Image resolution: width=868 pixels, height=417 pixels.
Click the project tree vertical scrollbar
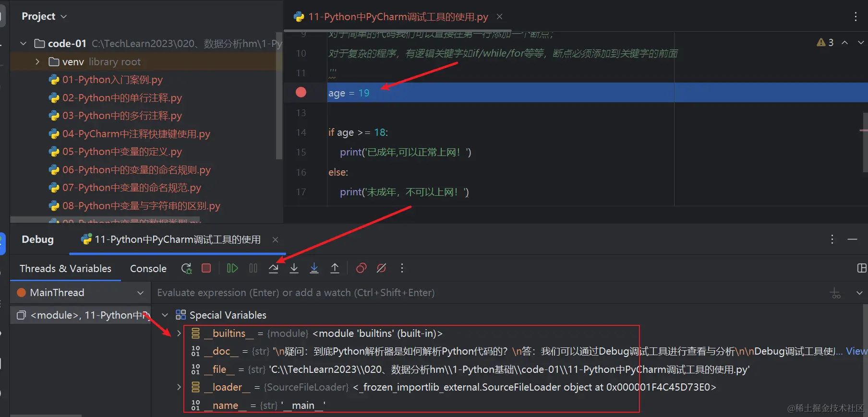279,96
